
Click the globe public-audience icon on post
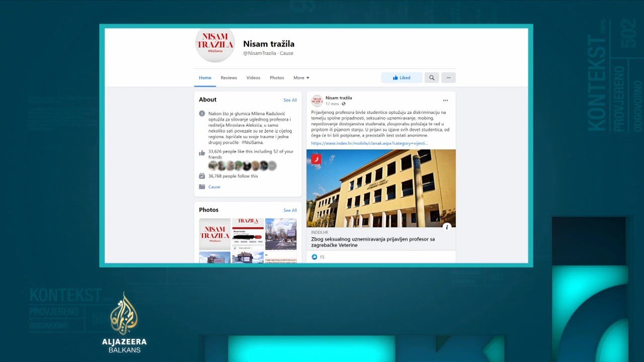344,104
